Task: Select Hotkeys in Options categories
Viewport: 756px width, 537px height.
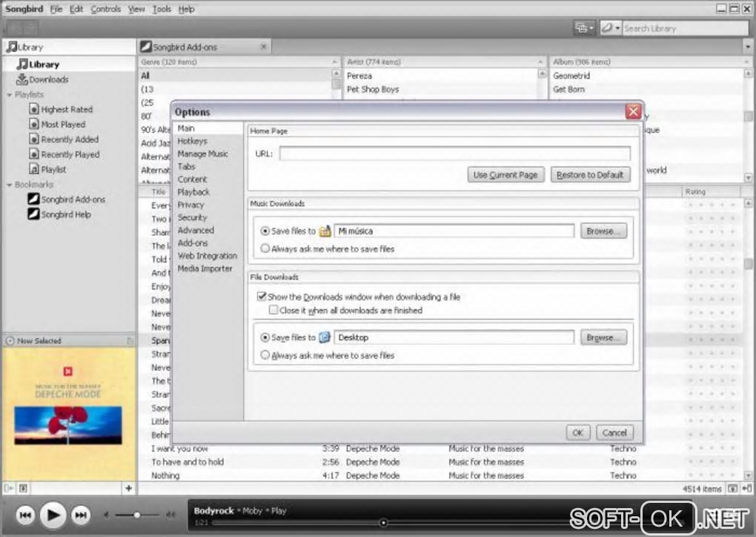Action: [x=193, y=141]
